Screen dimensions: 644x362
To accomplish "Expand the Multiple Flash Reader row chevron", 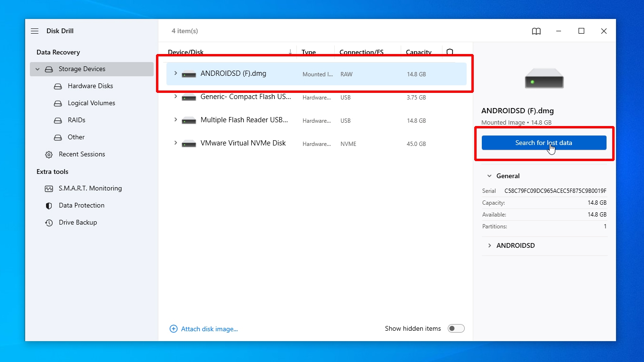I will 175,120.
